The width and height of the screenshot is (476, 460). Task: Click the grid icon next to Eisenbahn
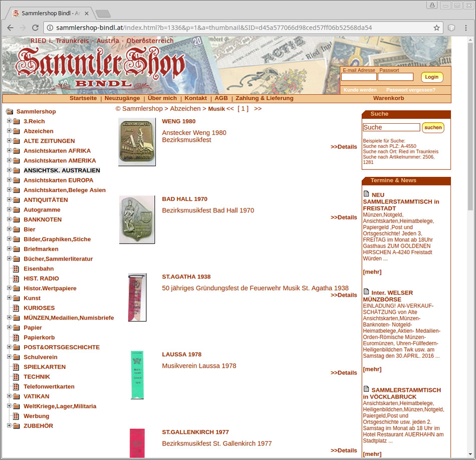point(16,269)
